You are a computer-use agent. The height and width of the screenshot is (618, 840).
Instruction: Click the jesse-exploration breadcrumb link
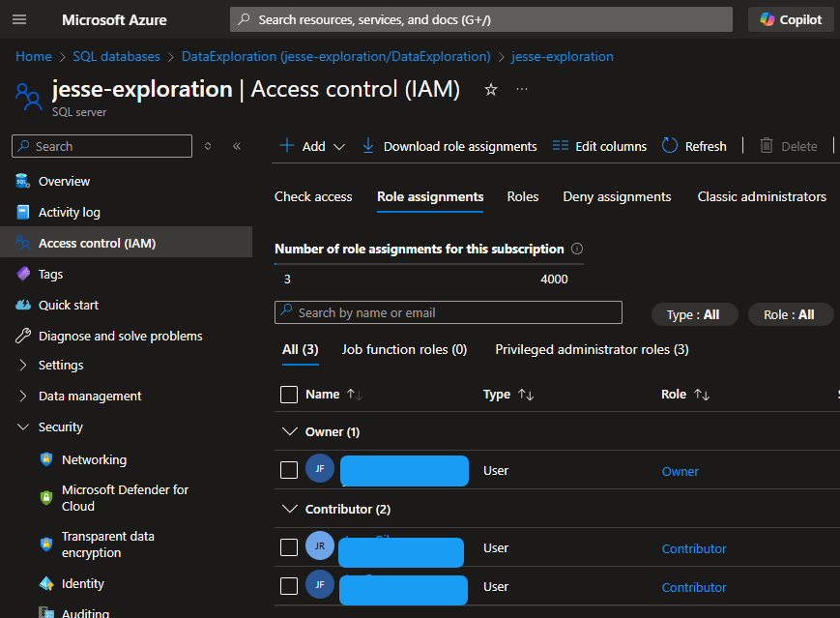(562, 56)
